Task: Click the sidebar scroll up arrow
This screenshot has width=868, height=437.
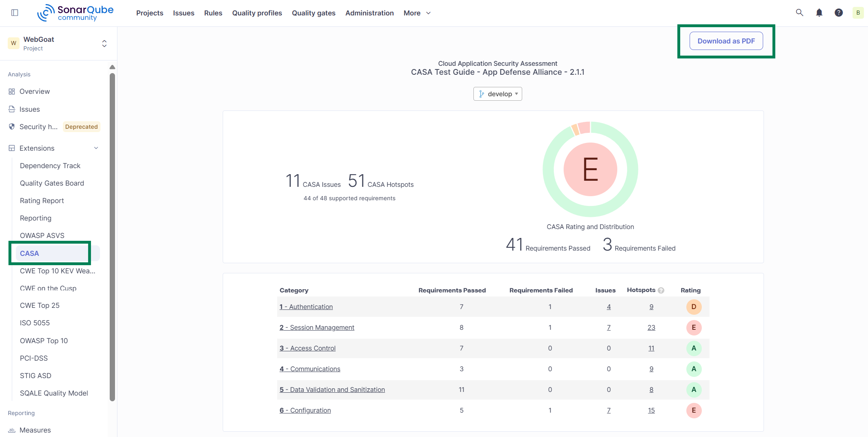Action: pos(113,67)
